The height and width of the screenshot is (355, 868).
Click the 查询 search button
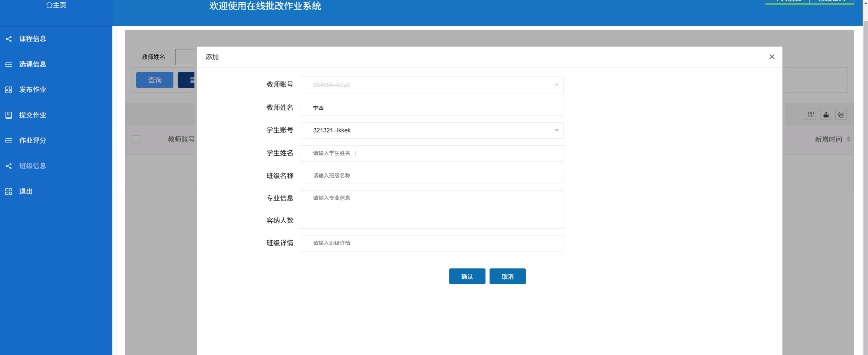coord(155,80)
